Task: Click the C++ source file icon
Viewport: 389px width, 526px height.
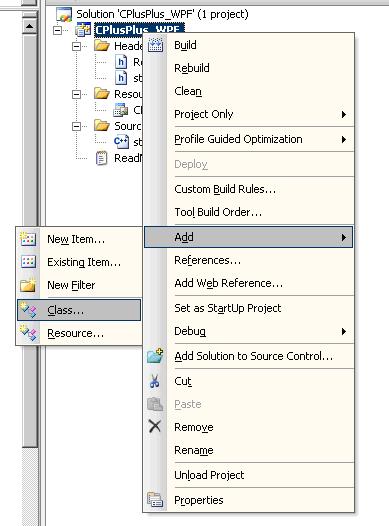Action: [x=121, y=142]
